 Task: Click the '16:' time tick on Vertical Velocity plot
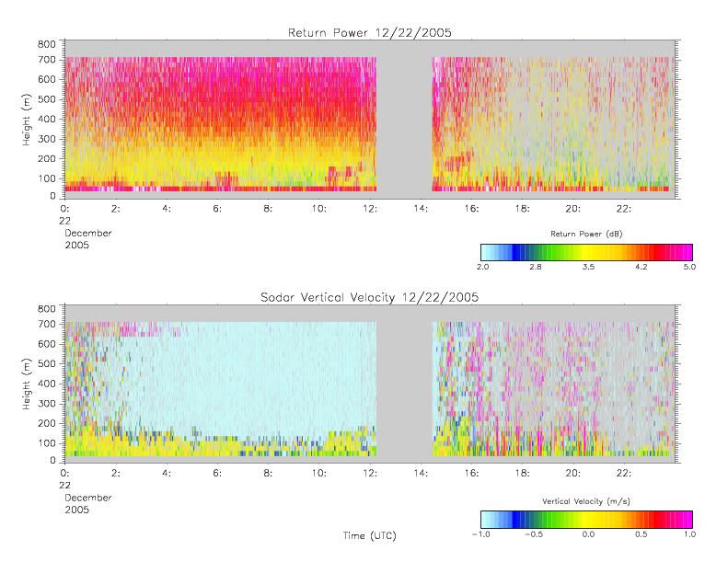tap(472, 474)
